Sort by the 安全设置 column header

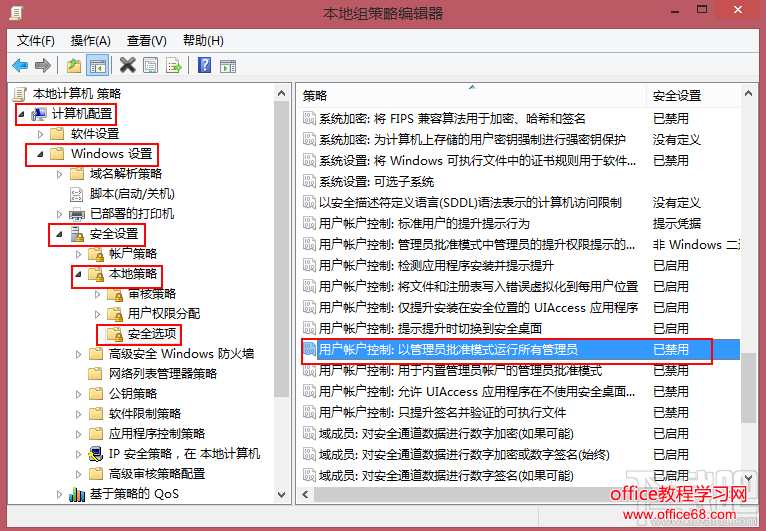coord(693,96)
